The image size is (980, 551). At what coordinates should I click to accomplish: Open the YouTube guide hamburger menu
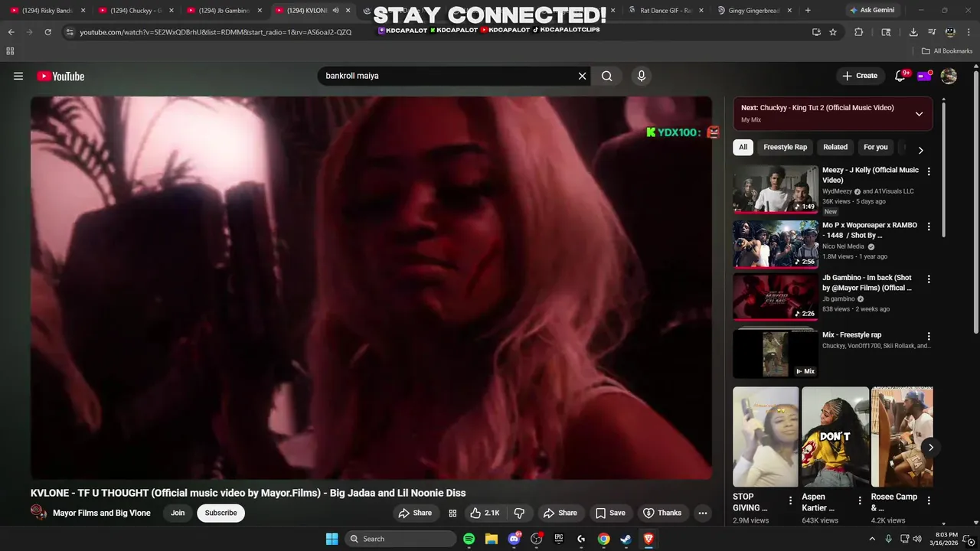(x=18, y=76)
